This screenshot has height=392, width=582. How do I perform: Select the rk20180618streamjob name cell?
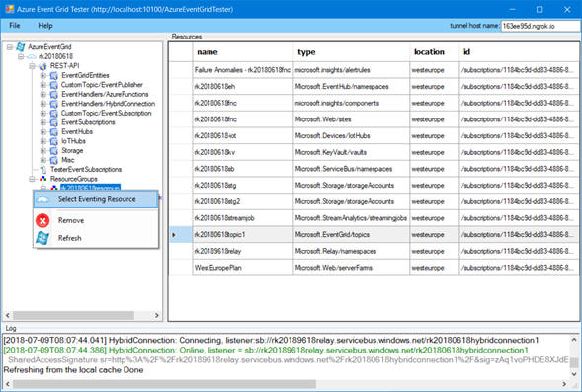coord(243,218)
